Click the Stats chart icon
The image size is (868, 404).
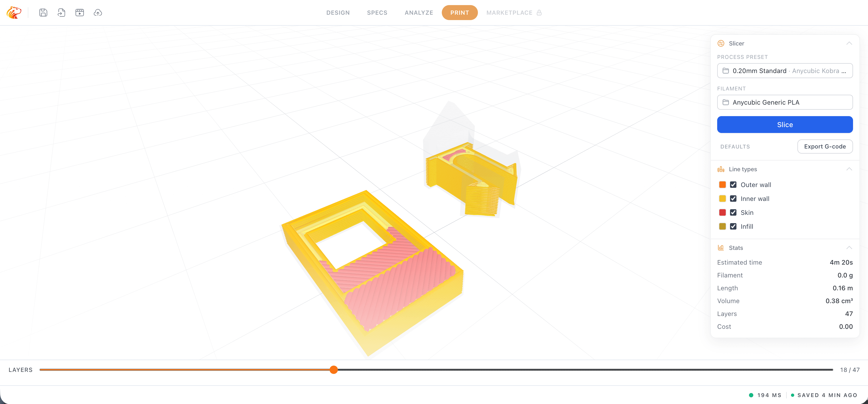pyautogui.click(x=721, y=247)
